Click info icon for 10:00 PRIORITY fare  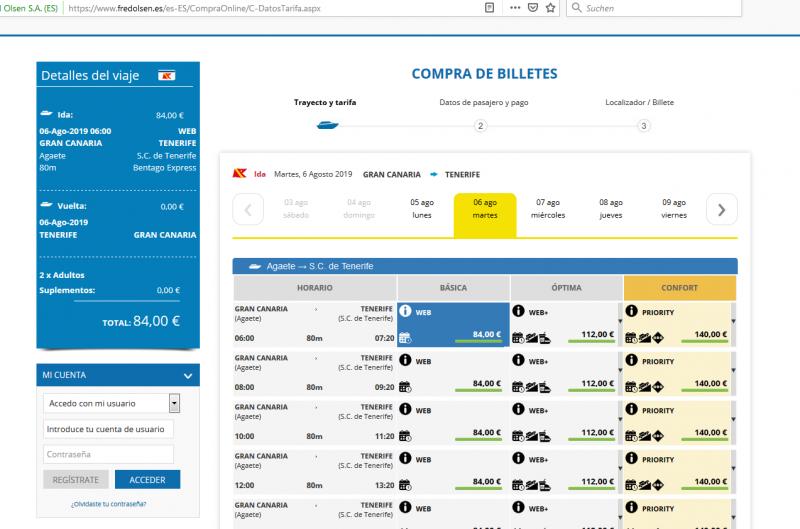click(632, 409)
